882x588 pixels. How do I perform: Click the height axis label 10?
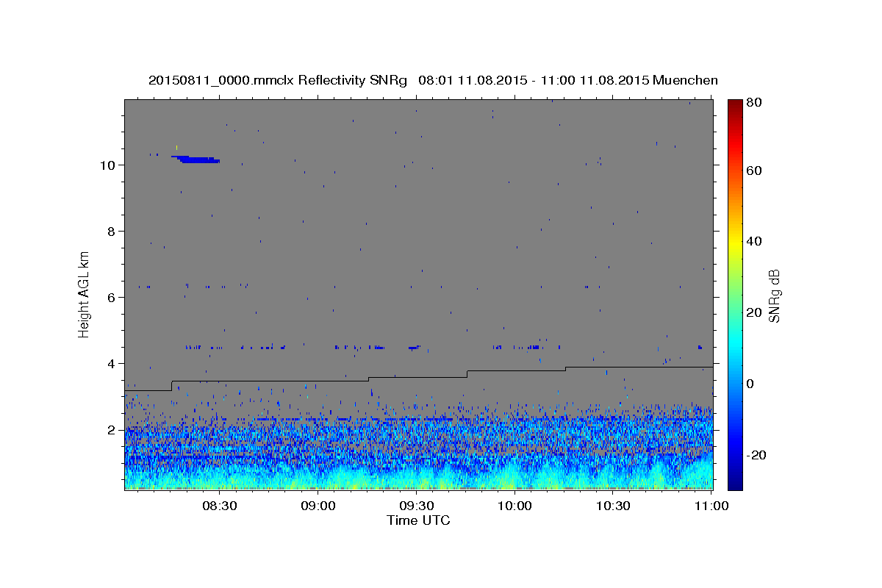[107, 165]
